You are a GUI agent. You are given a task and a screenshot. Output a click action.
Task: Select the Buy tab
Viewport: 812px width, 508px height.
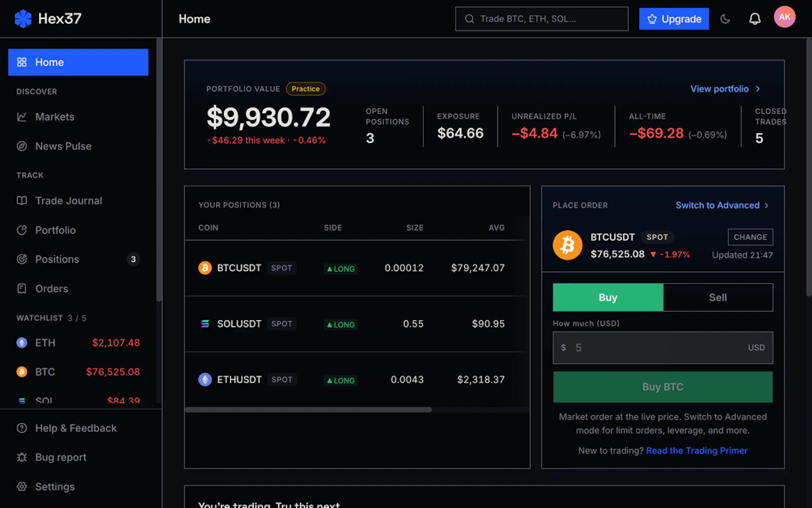tap(608, 297)
